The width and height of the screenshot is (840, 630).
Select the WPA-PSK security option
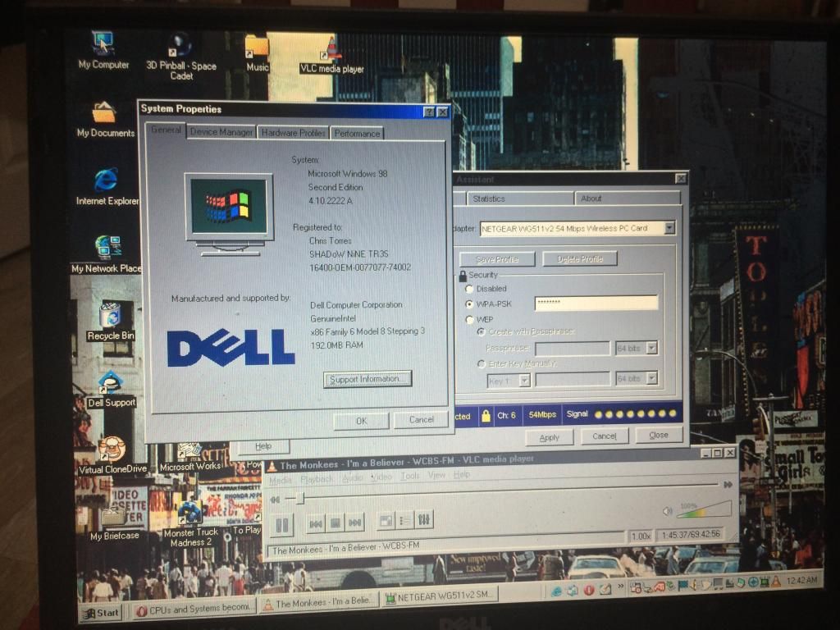tap(470, 304)
